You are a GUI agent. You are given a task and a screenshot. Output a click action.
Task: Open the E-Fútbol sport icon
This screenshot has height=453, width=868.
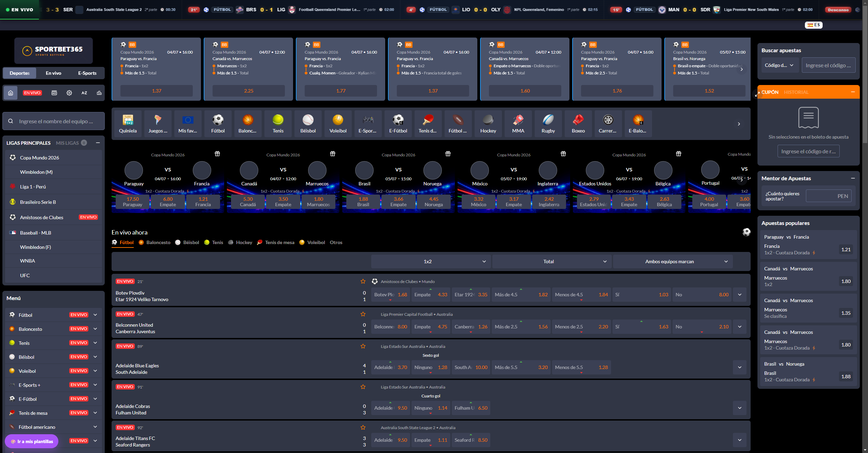click(398, 124)
